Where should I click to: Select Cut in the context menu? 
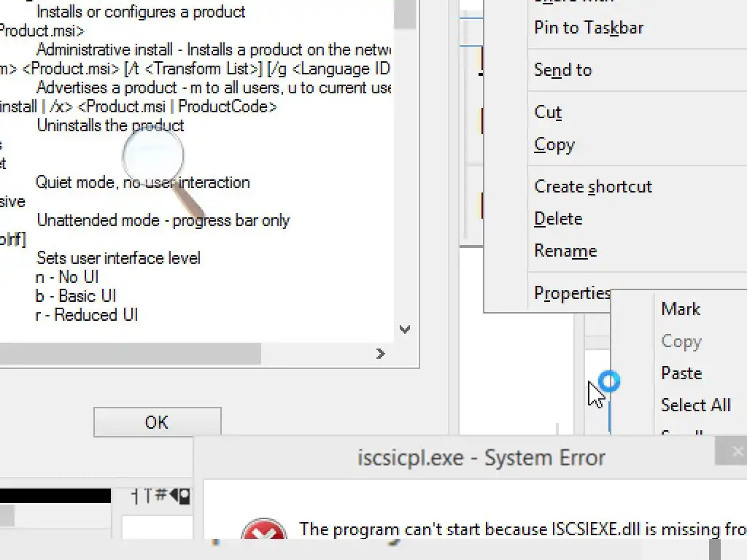(548, 112)
